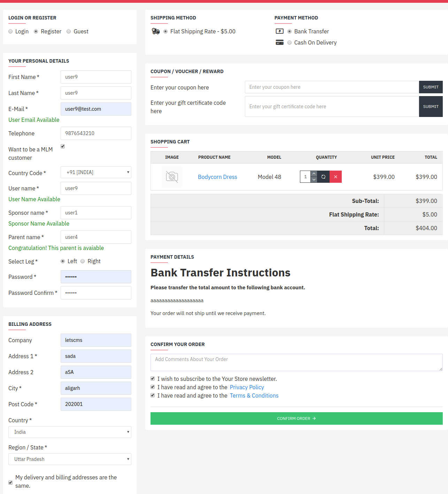
Task: Open the Terms & Conditions link
Action: click(x=254, y=395)
